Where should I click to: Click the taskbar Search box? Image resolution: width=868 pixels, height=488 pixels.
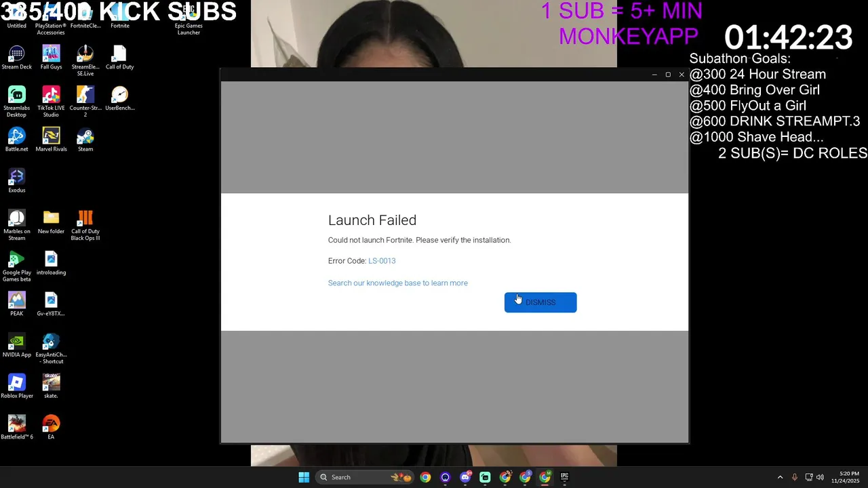pos(365,477)
